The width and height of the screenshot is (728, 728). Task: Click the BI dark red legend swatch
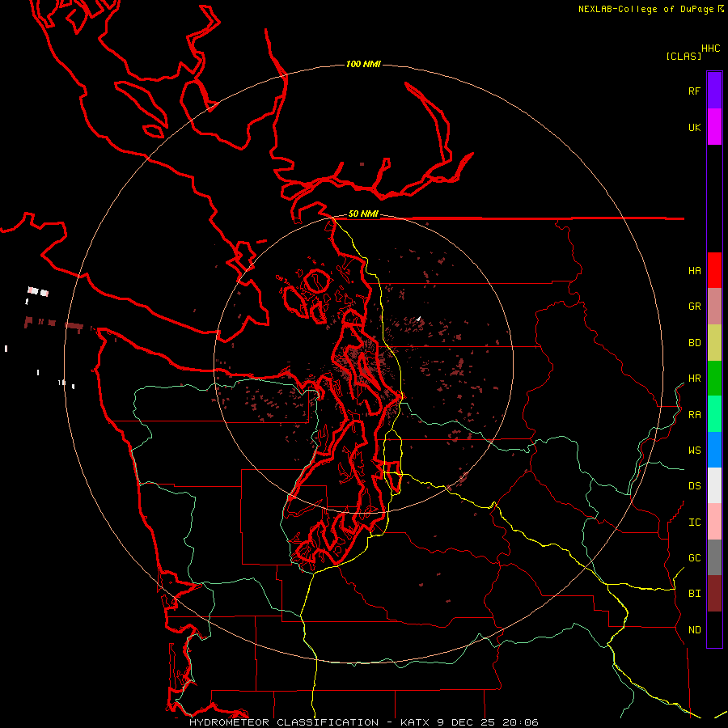click(714, 594)
